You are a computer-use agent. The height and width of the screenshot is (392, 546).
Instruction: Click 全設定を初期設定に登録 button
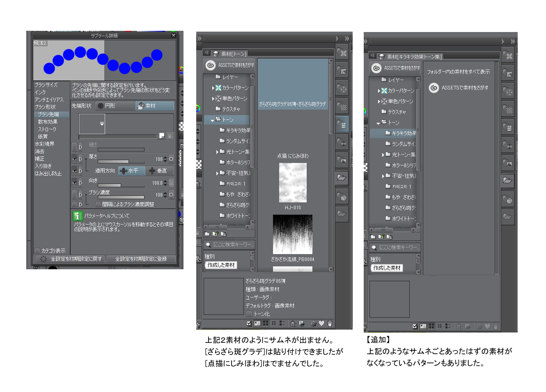[x=141, y=259]
